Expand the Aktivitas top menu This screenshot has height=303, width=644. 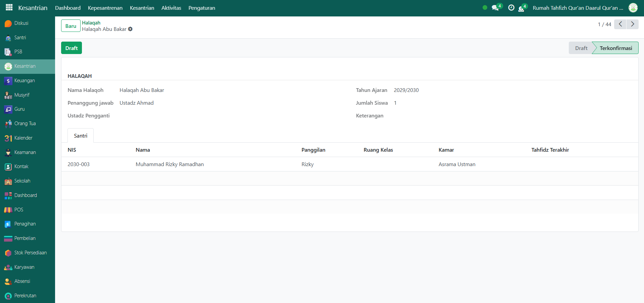coord(171,8)
